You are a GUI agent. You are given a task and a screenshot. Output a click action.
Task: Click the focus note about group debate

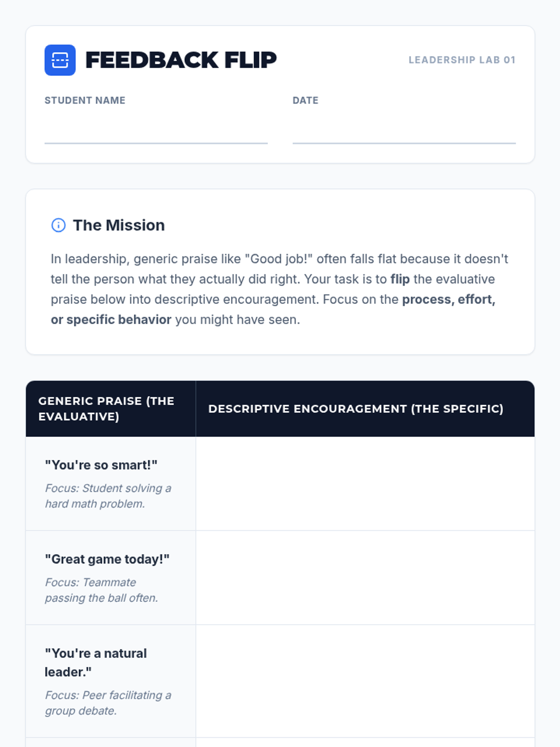108,703
